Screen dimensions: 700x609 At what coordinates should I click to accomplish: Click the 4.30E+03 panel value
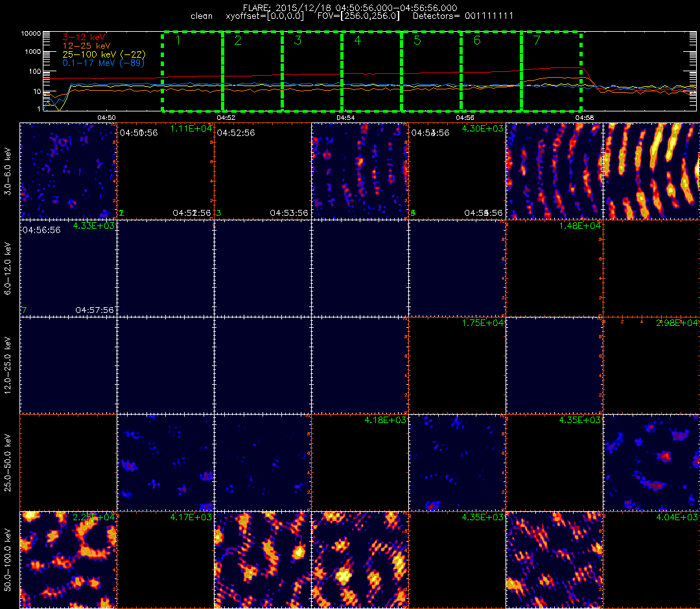click(x=483, y=128)
